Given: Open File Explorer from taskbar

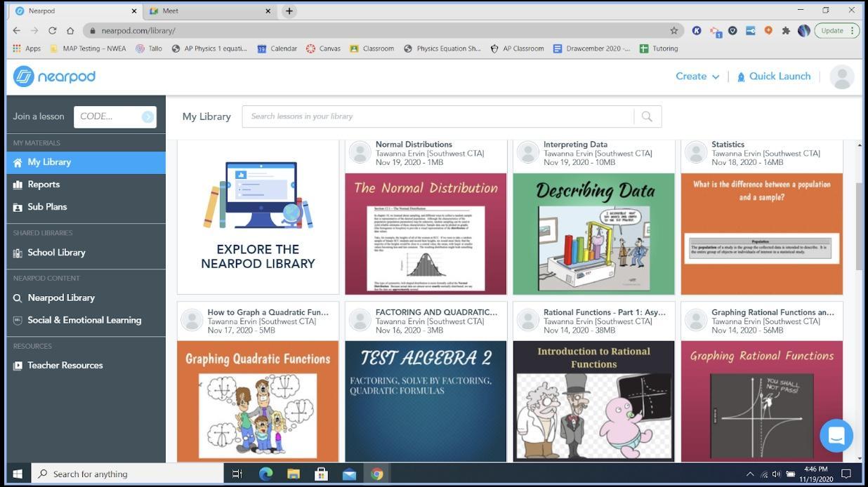Looking at the screenshot, I should 294,474.
